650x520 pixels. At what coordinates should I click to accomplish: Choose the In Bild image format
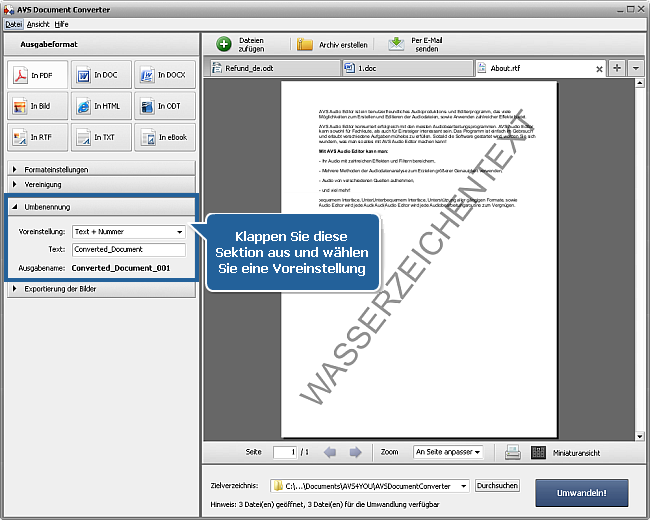point(37,106)
